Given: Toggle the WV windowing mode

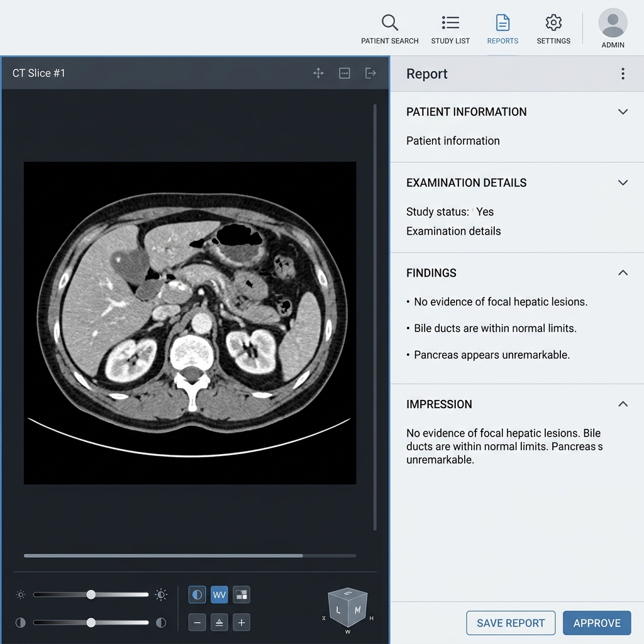Looking at the screenshot, I should pos(219,594).
